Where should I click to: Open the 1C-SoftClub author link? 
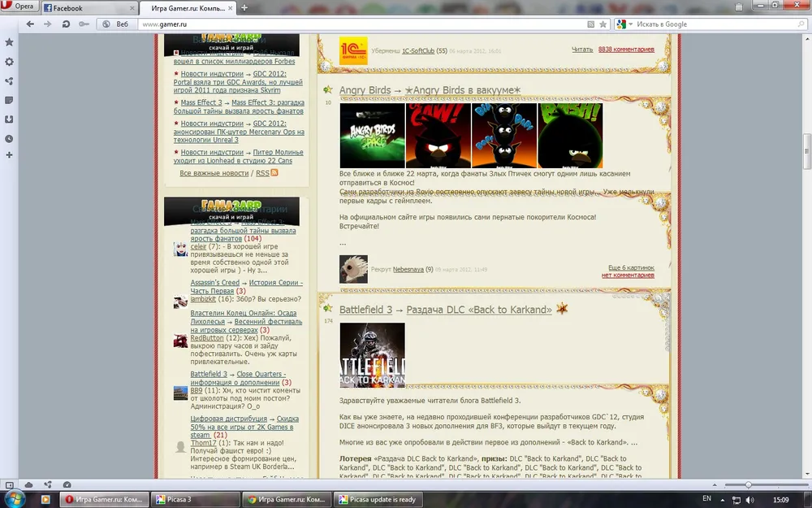tap(418, 50)
